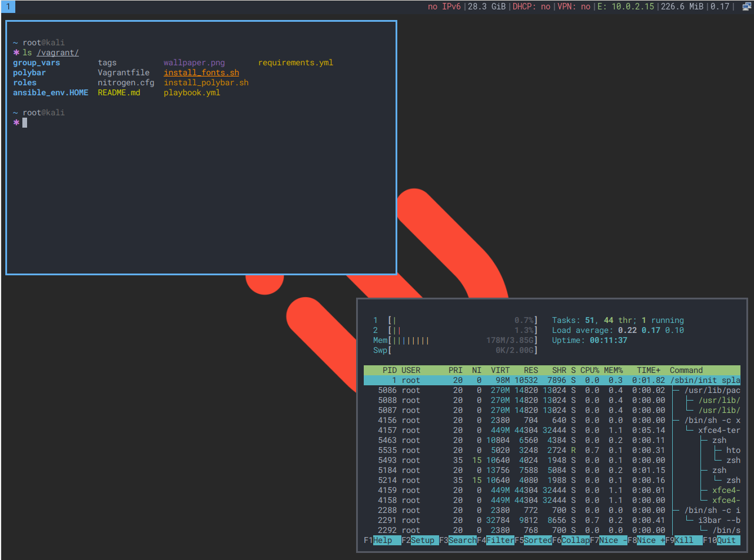The image size is (754, 560).
Task: Sort htop by the TIME+ column header
Action: tap(649, 370)
